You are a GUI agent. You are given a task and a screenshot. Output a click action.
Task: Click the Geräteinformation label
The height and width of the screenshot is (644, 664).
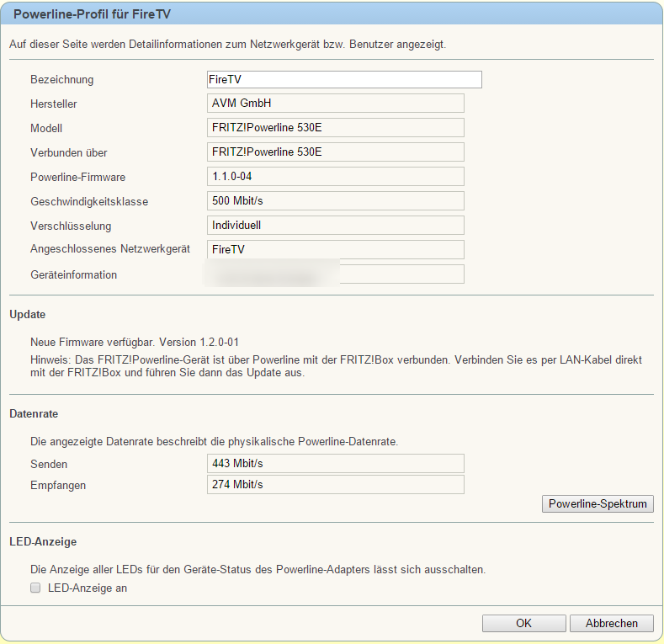pyautogui.click(x=73, y=275)
